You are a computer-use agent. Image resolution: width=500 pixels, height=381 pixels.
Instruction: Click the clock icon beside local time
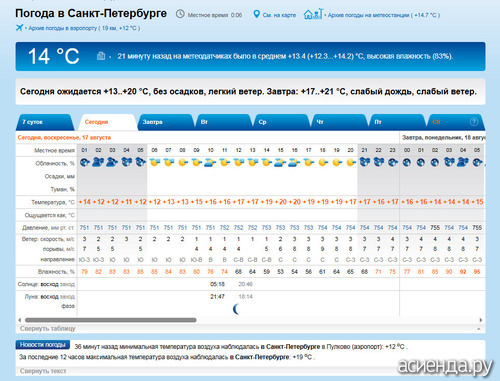[180, 14]
